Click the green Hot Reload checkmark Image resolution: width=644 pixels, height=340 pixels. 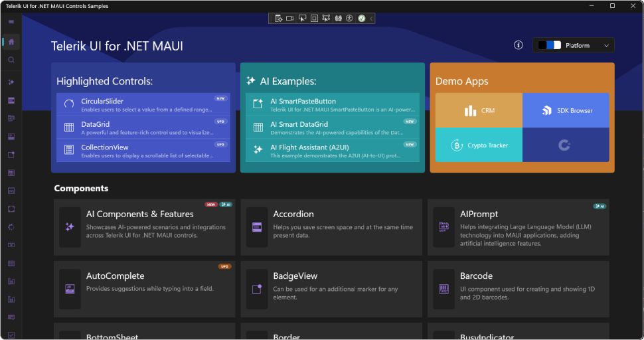coord(361,18)
